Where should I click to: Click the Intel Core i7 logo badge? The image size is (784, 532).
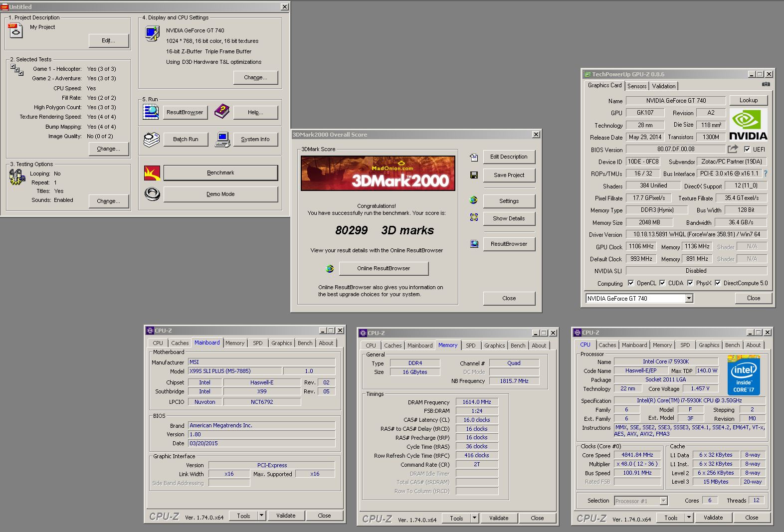[744, 375]
